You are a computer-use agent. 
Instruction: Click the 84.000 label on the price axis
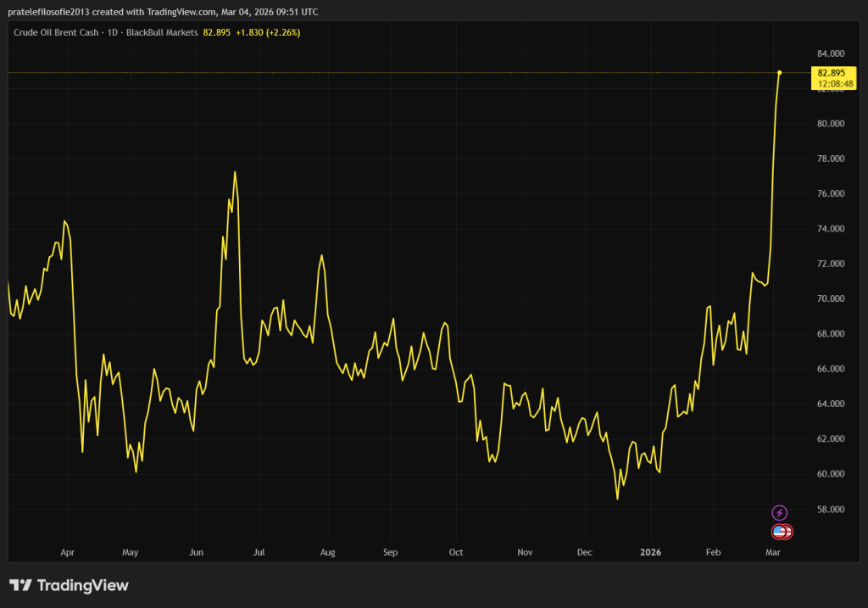tap(831, 53)
